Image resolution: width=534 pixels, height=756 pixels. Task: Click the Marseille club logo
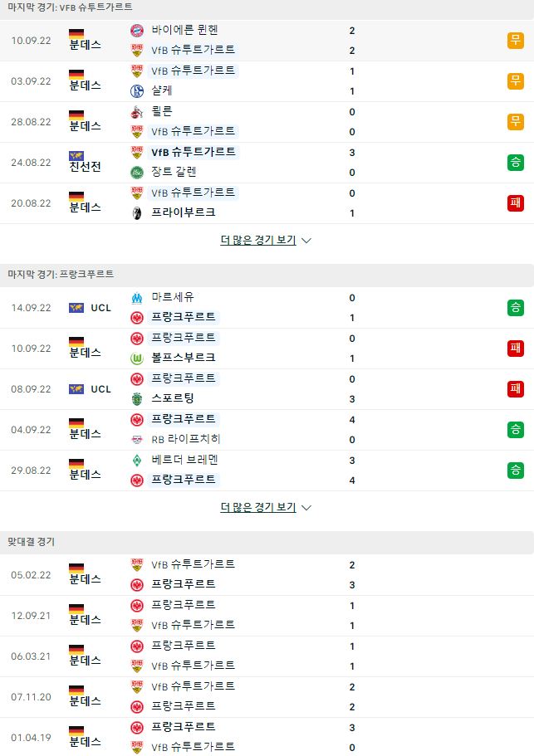coord(137,297)
